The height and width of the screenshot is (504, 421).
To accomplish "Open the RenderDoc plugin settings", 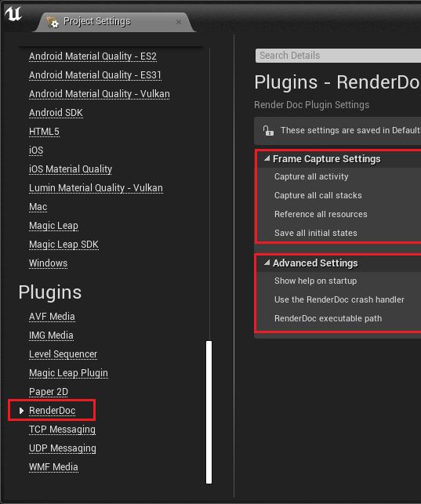I will click(x=52, y=411).
